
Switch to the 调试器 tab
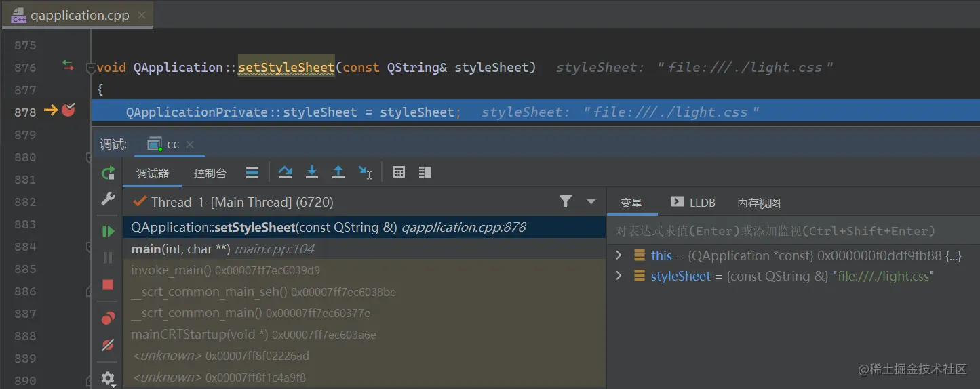point(153,173)
